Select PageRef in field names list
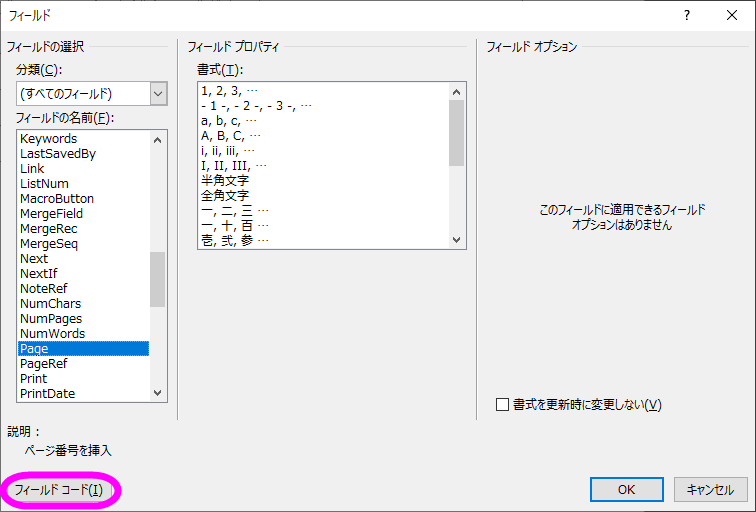Image resolution: width=756 pixels, height=512 pixels. [83, 364]
